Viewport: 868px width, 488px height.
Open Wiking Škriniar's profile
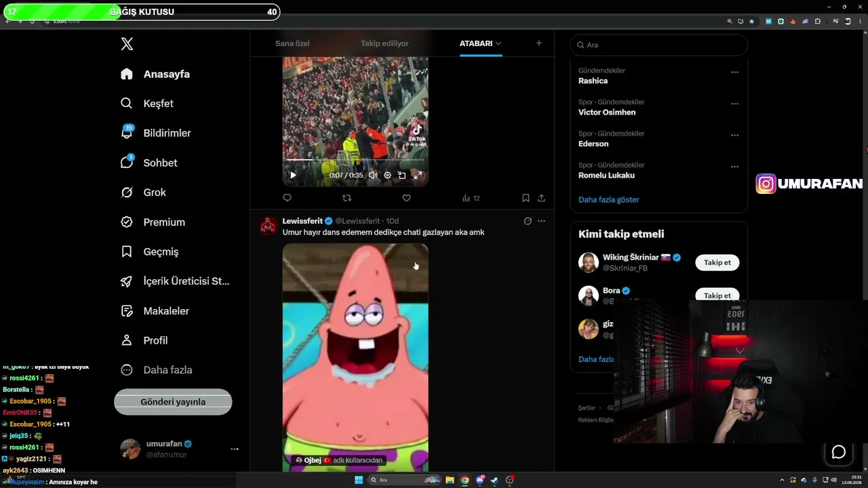click(631, 258)
